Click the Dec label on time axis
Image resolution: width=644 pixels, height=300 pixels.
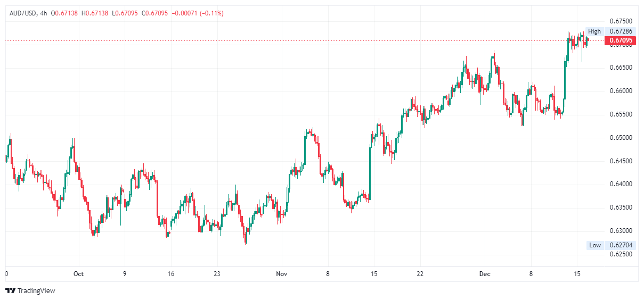click(x=485, y=274)
